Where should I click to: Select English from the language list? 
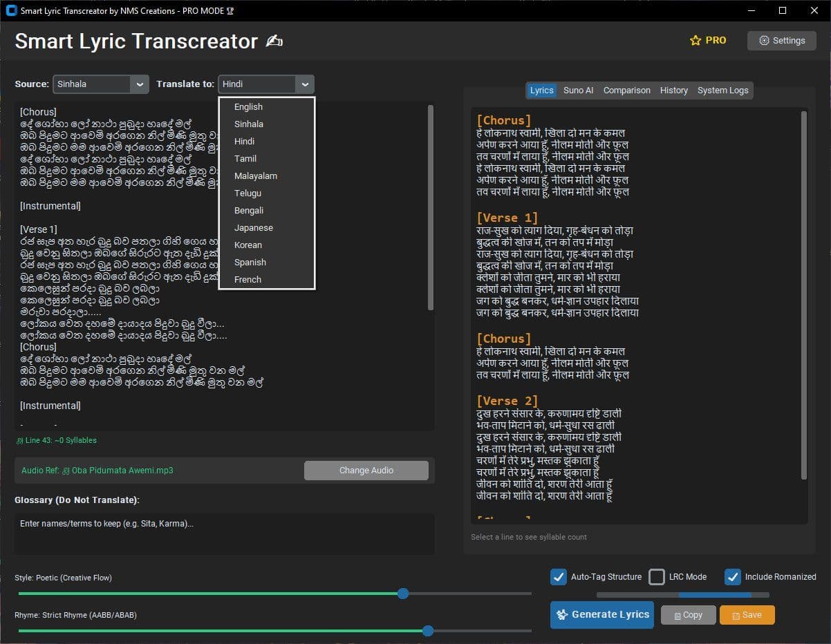(x=267, y=107)
